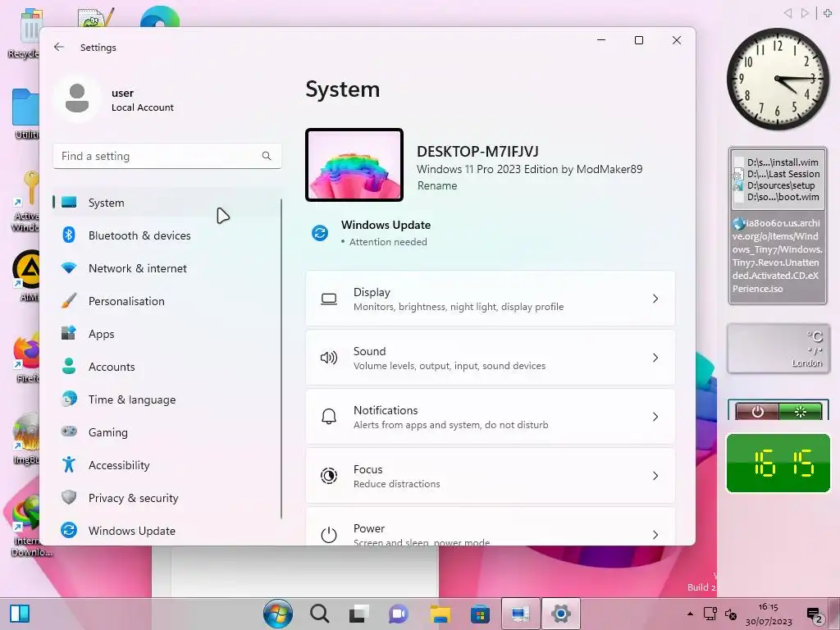Click the Settings gear on taskbar

tap(561, 614)
